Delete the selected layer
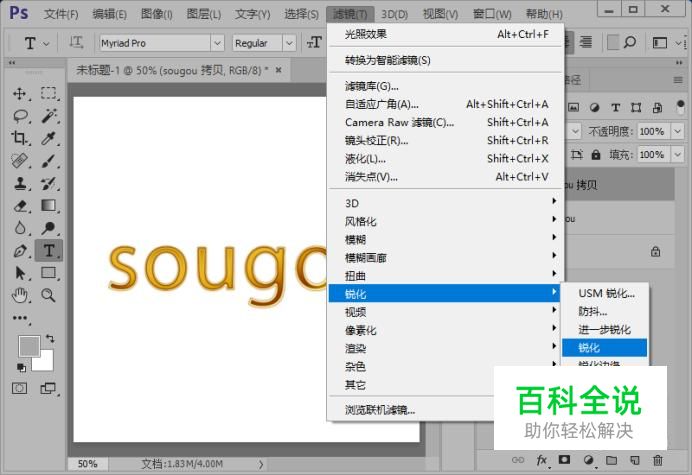The width and height of the screenshot is (692, 475). pos(658,460)
